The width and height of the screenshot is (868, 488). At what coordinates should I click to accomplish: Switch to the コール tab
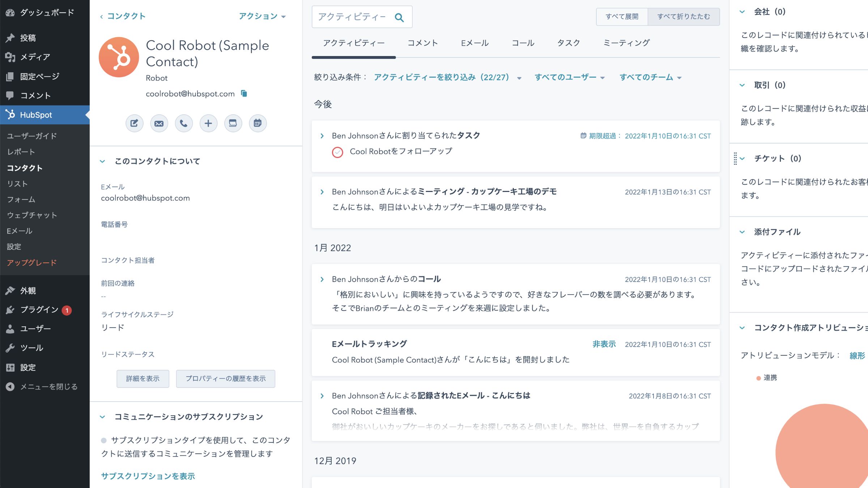click(x=523, y=43)
